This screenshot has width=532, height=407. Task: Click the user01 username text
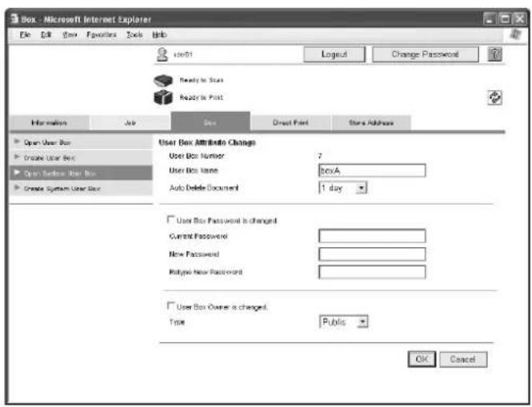coord(183,54)
